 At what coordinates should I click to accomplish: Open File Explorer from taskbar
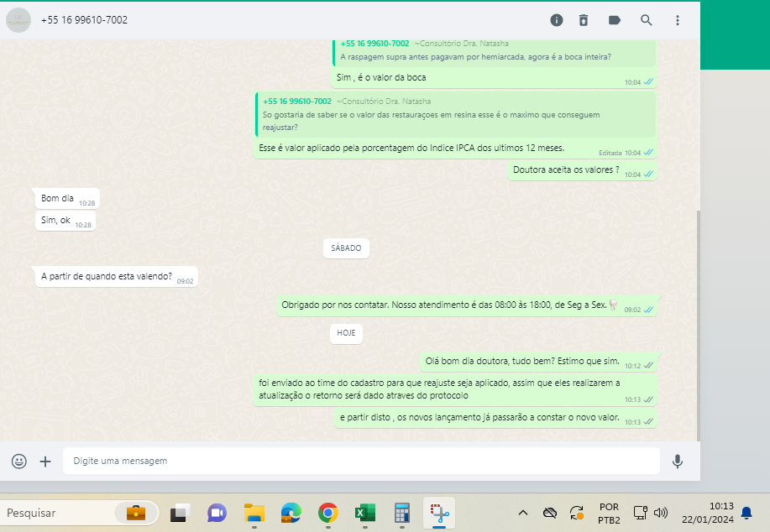(254, 514)
